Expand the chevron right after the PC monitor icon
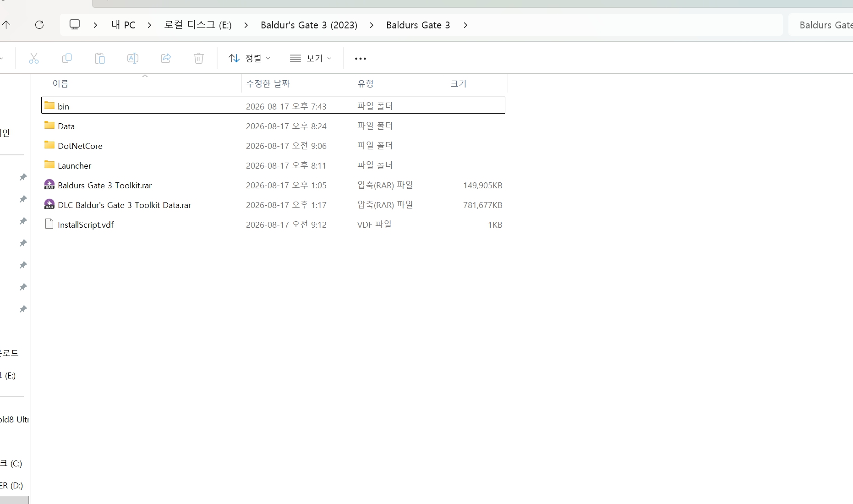853x504 pixels. coord(95,25)
